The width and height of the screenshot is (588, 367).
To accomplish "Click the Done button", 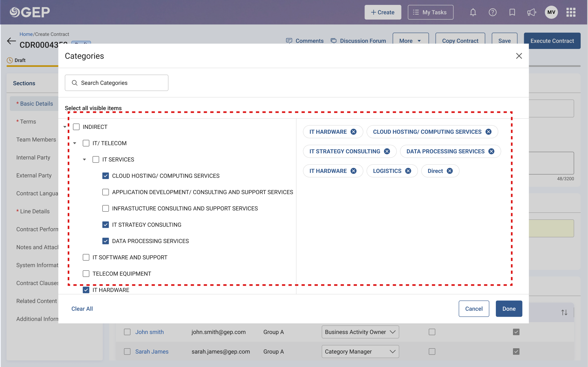I will coord(509,309).
